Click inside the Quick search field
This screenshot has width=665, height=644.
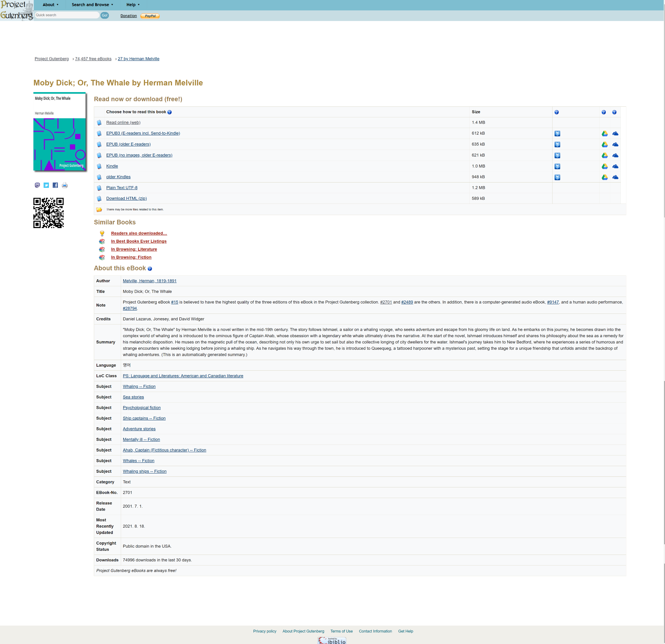67,15
